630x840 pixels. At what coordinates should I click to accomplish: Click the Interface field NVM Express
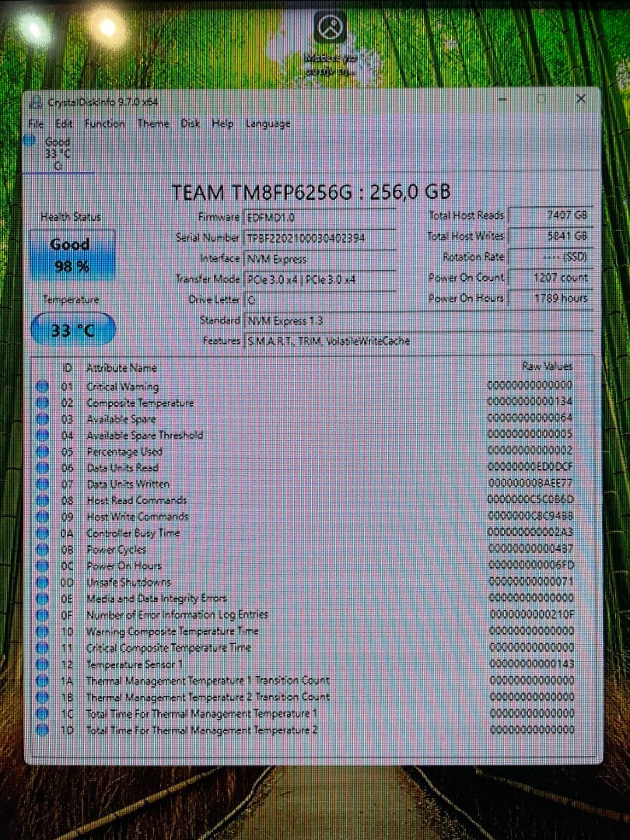coord(320,259)
